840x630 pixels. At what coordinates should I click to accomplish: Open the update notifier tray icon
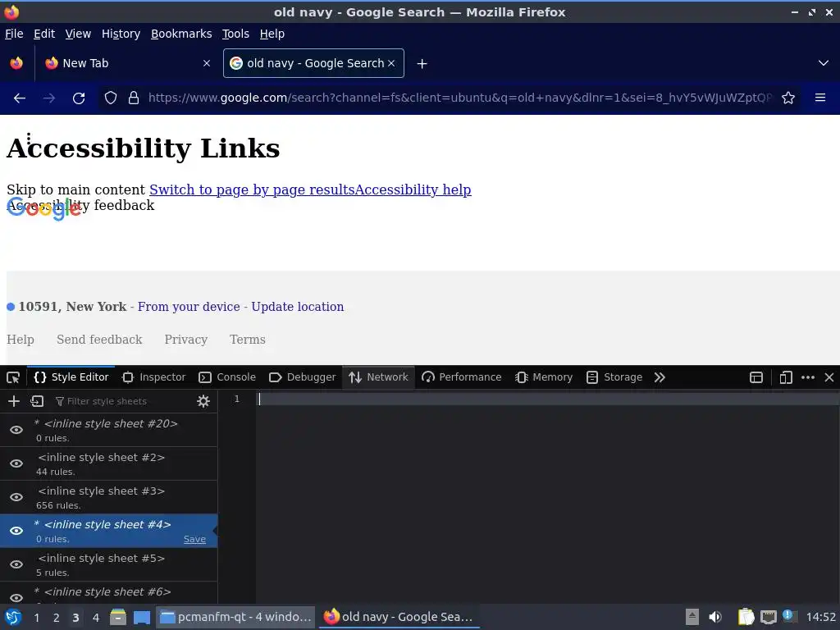click(788, 615)
